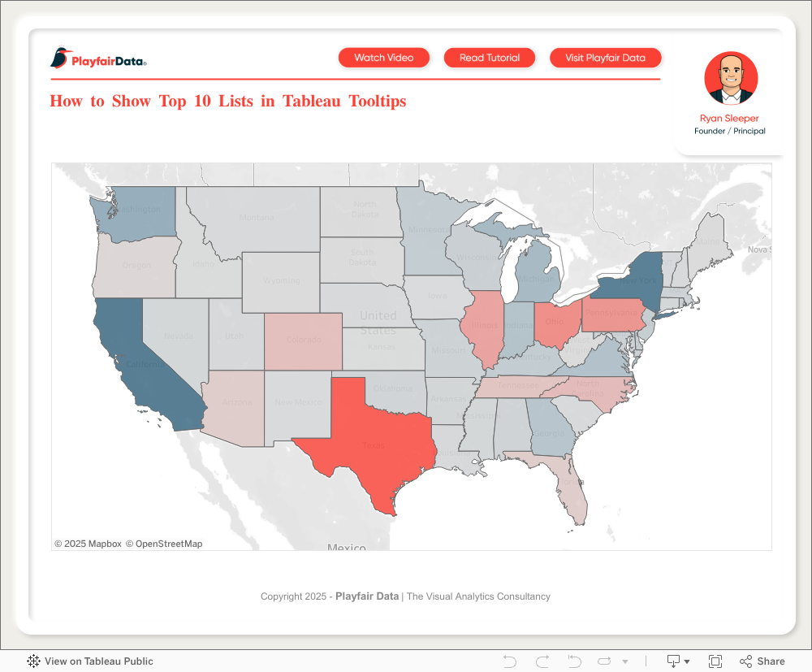Click the undo icon in toolbar
The image size is (812, 672).
[510, 661]
